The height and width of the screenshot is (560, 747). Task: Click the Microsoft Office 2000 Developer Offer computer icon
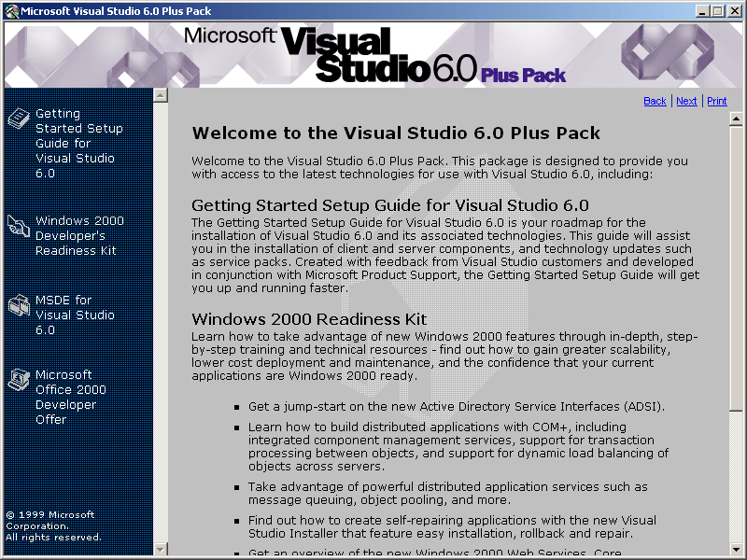click(x=19, y=380)
